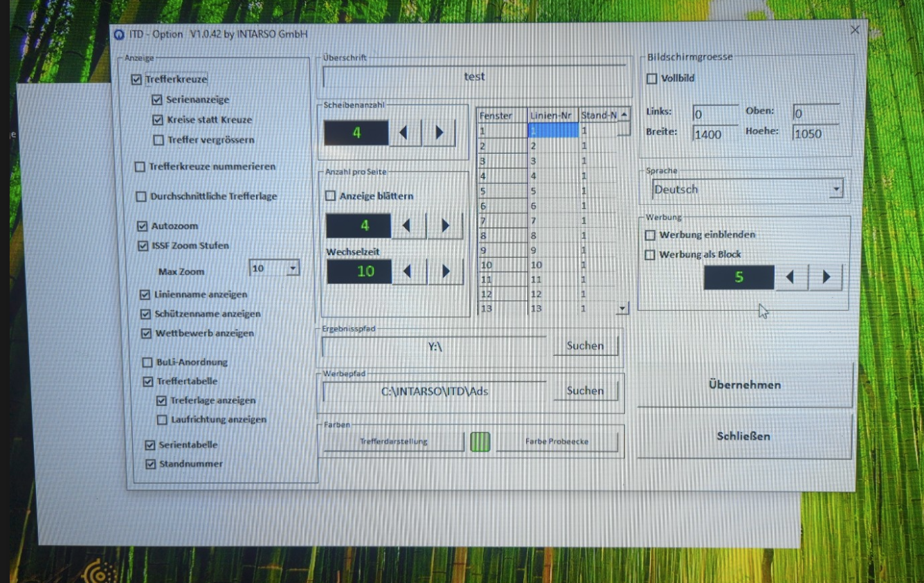Image resolution: width=924 pixels, height=583 pixels.
Task: Click the green color swatch in Farben
Action: pyautogui.click(x=480, y=442)
